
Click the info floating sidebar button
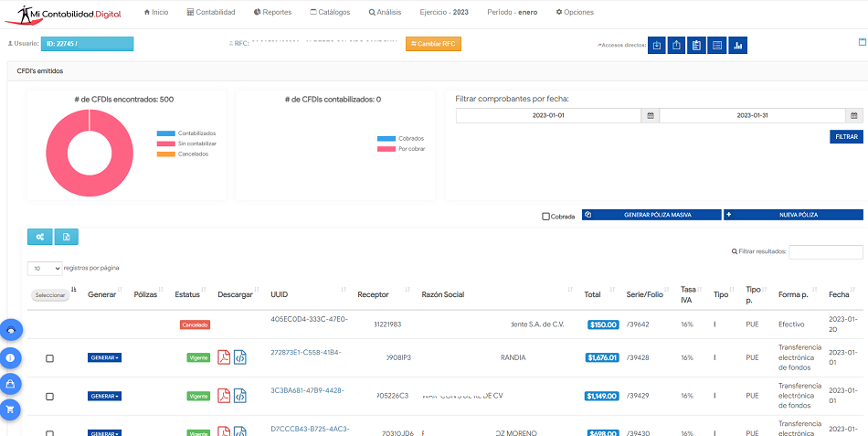click(x=10, y=357)
